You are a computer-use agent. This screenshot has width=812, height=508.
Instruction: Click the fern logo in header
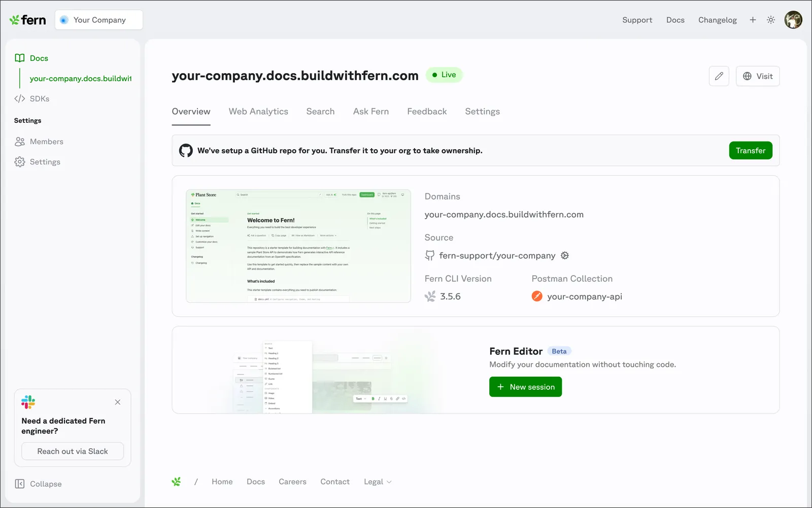click(x=27, y=20)
